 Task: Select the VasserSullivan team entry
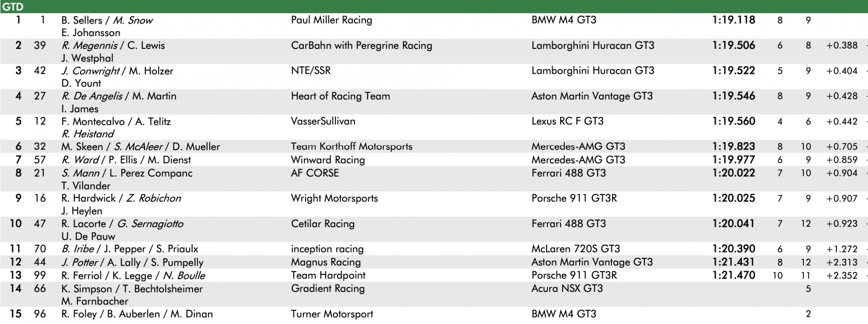tap(323, 121)
